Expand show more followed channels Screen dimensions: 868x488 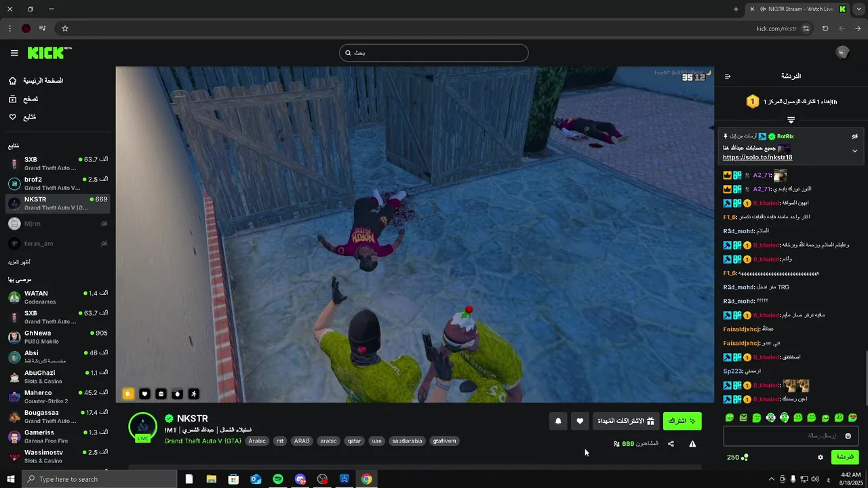tap(19, 262)
